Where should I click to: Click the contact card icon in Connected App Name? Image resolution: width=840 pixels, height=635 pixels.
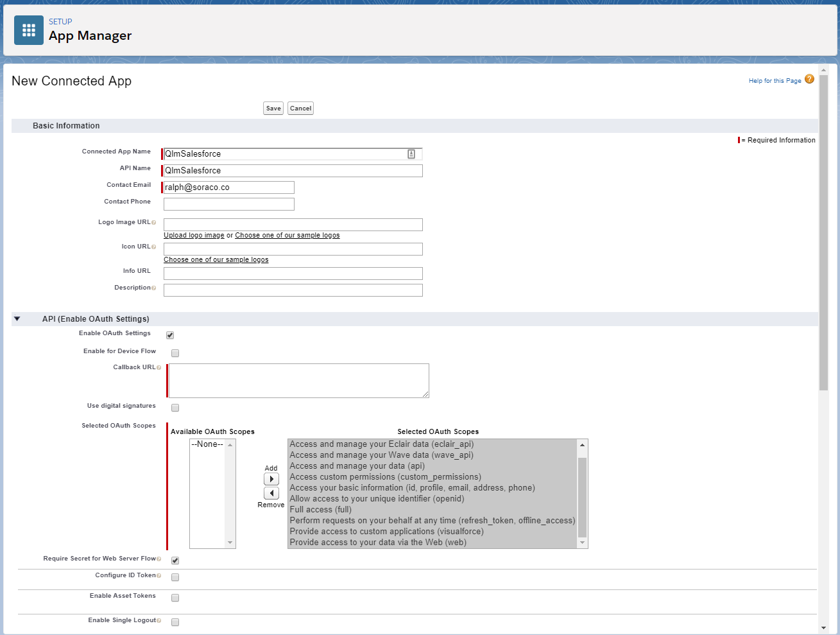[411, 154]
